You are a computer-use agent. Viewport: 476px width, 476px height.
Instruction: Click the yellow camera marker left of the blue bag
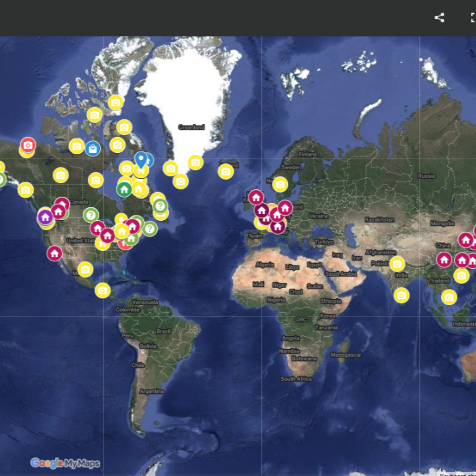click(77, 146)
